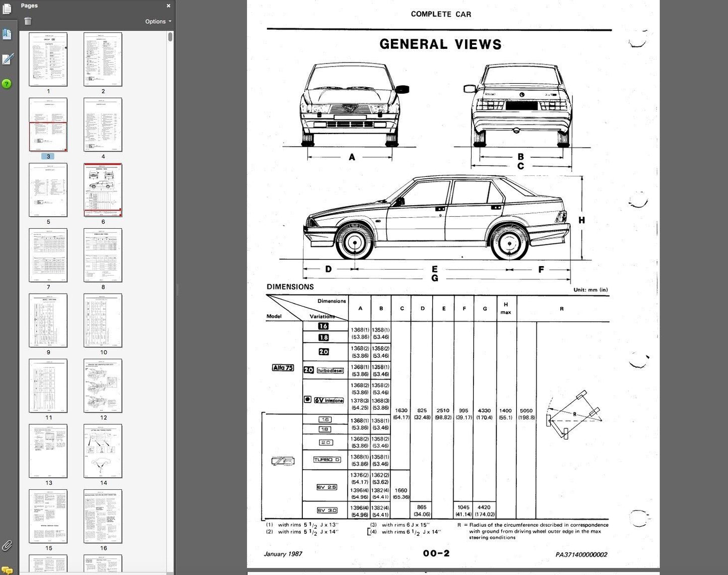Click the Pages panel title
This screenshot has height=575, width=728.
29,6
